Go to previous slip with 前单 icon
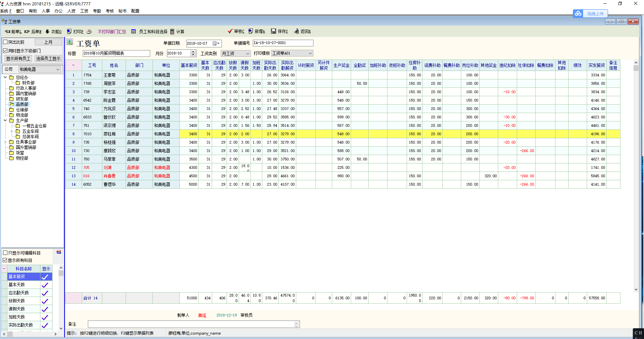The width and height of the screenshot is (644, 339). coord(7,32)
